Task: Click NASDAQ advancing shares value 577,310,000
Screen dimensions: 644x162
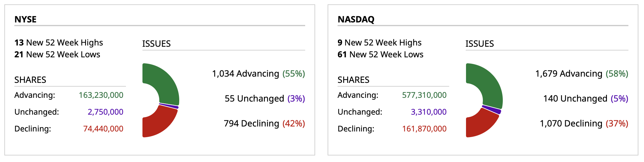Action: (x=424, y=95)
